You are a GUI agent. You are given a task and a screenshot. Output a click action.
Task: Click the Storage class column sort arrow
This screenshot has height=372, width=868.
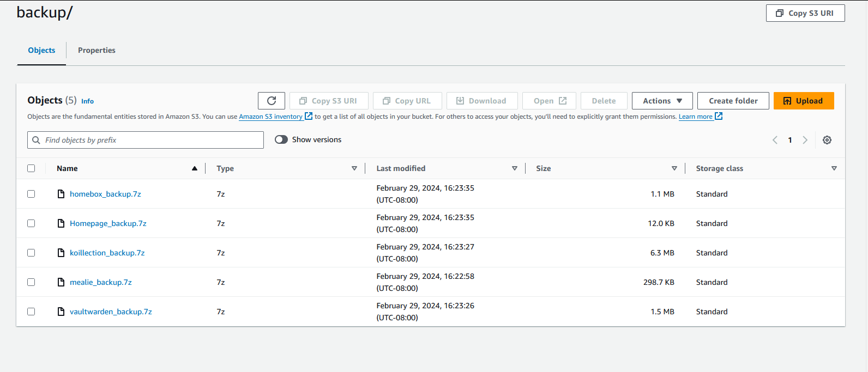click(x=834, y=168)
